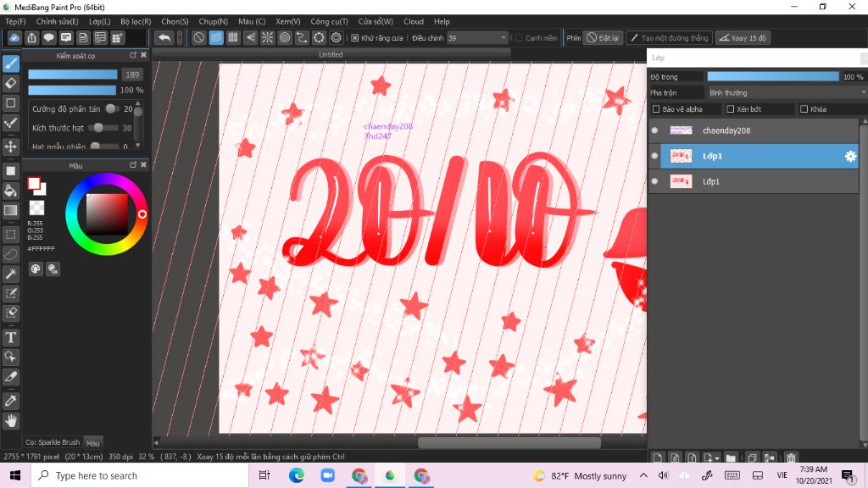The image size is (868, 488).
Task: Click the Windows search box
Action: pos(140,475)
